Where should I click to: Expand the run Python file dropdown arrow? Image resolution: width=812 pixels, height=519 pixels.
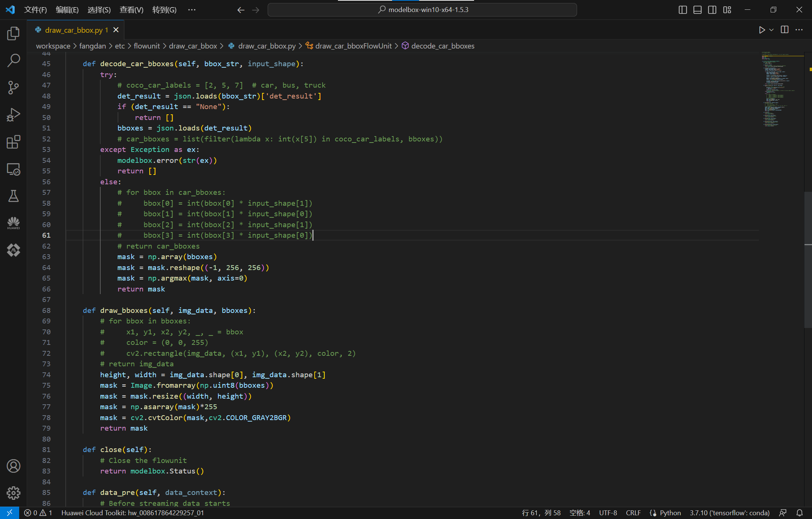(771, 30)
